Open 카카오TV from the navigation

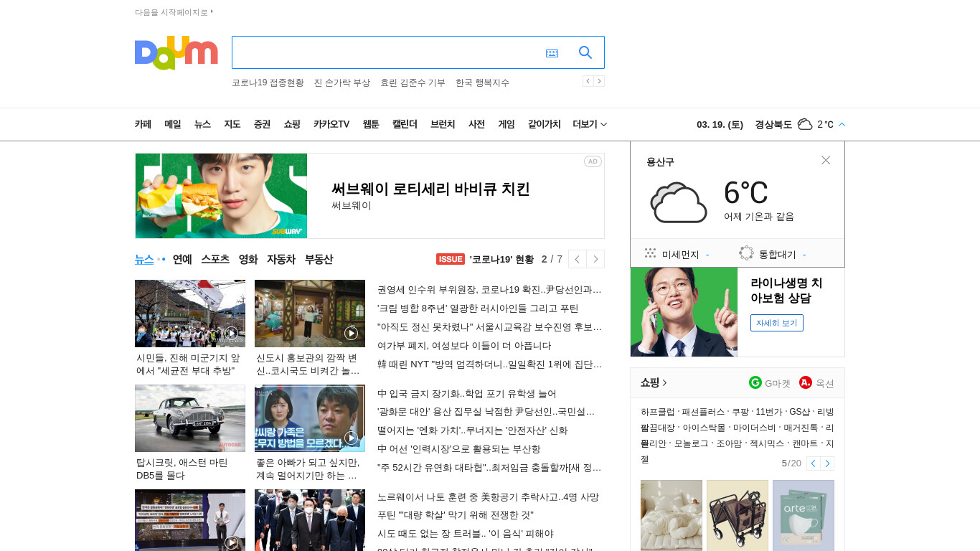tap(331, 124)
